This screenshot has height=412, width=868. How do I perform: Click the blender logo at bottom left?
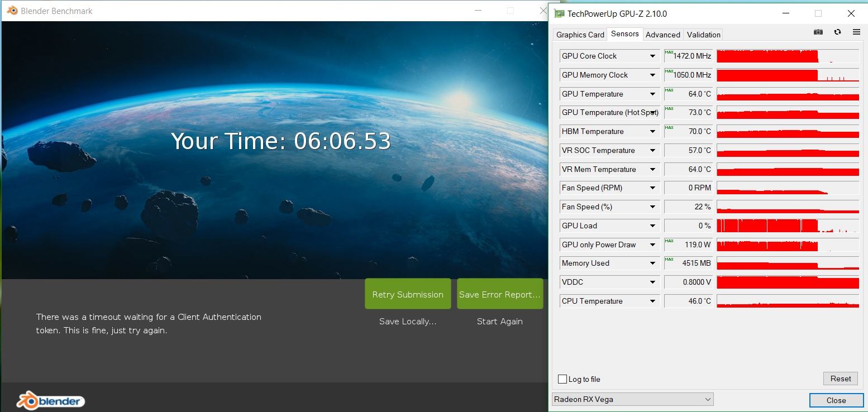[50, 400]
